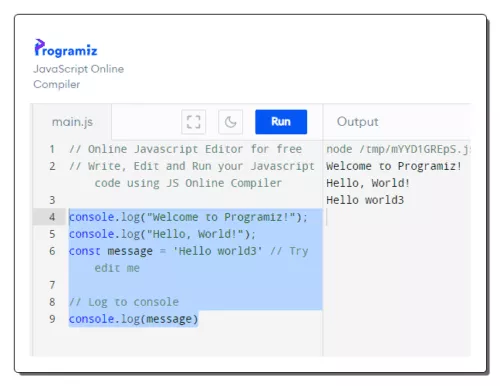Click line number 9 in gutter
The height and width of the screenshot is (386, 500).
point(52,319)
